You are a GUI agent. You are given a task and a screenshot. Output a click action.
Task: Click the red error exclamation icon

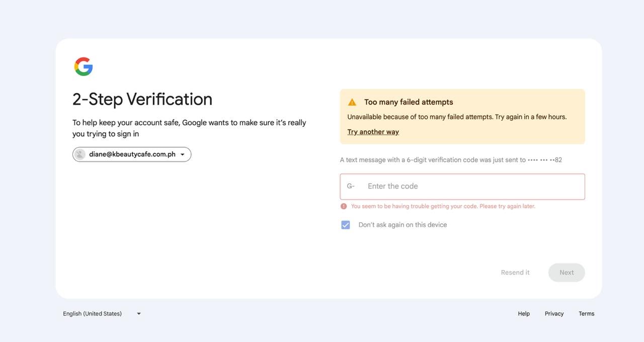(x=344, y=206)
